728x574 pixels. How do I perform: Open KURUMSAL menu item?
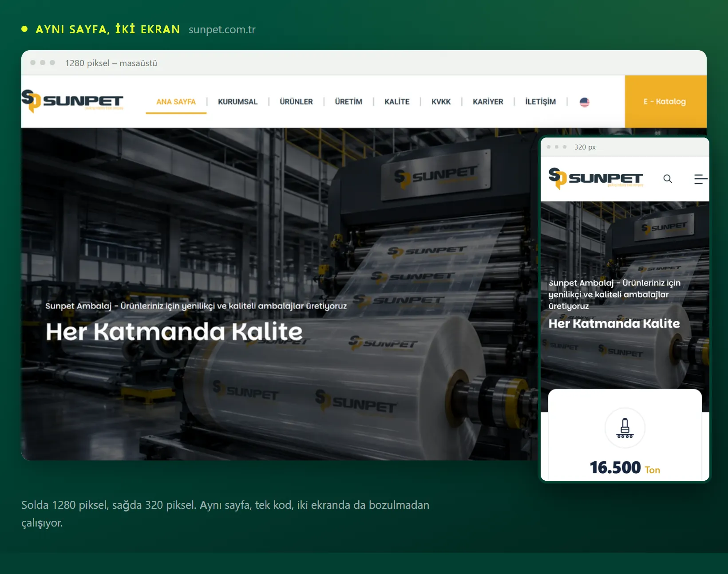[x=237, y=102]
